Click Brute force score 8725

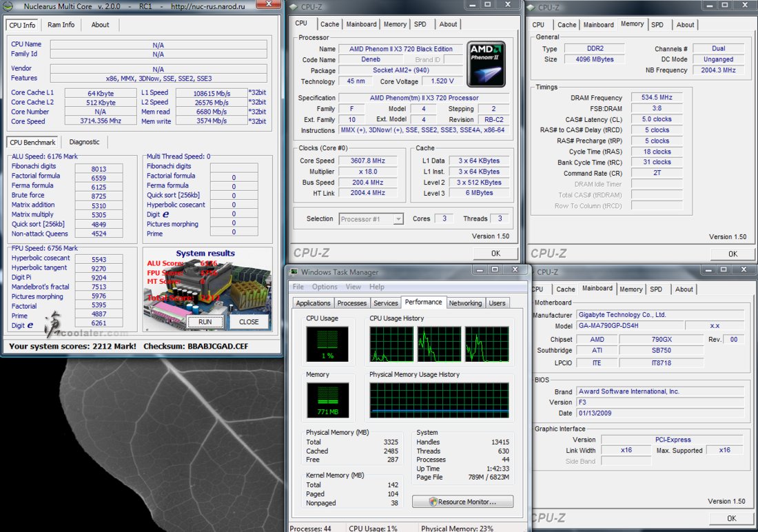(99, 196)
